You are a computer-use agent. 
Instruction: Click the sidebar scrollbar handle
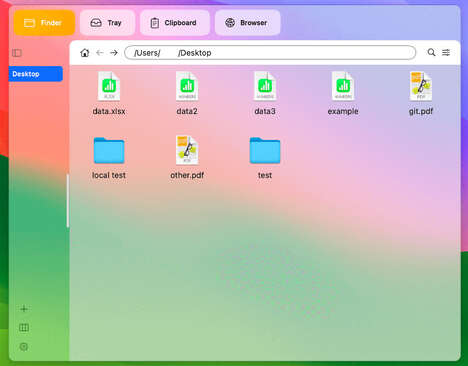pos(68,201)
